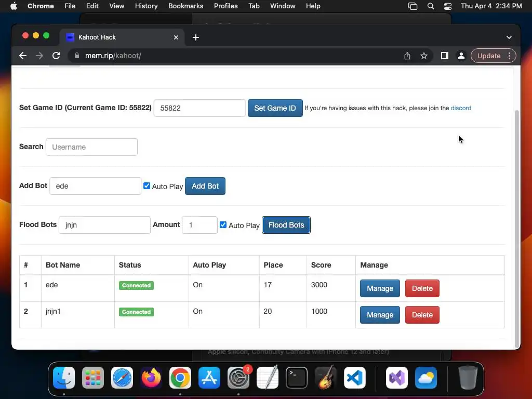
Task: Open the Apple menu
Action: click(14, 6)
